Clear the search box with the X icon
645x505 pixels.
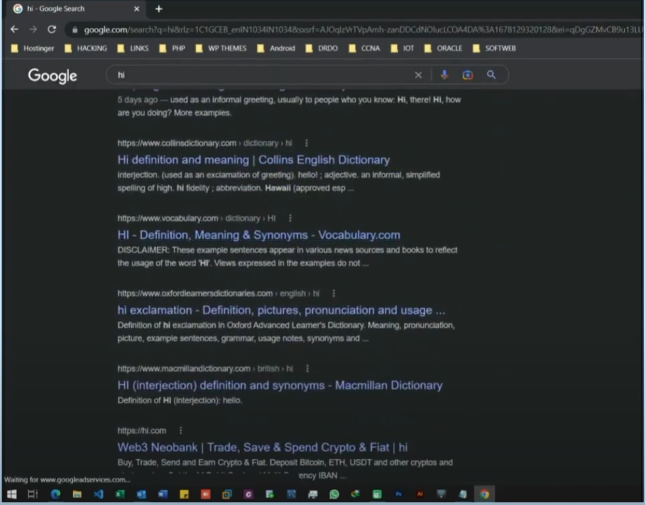click(418, 75)
